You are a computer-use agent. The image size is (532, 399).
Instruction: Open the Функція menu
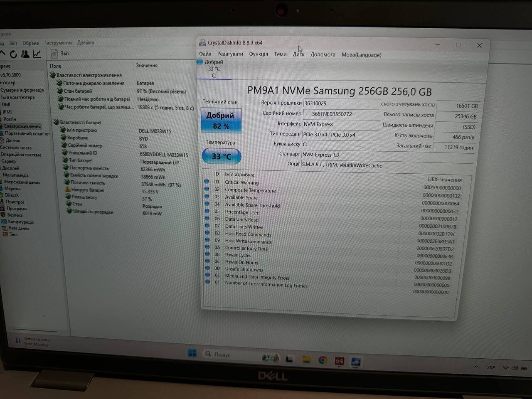point(259,54)
